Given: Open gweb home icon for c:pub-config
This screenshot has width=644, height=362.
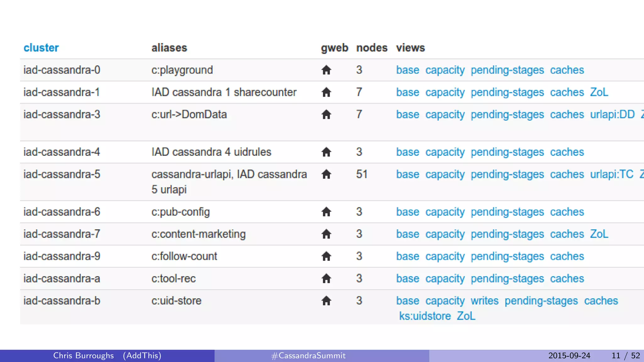Looking at the screenshot, I should (x=326, y=212).
